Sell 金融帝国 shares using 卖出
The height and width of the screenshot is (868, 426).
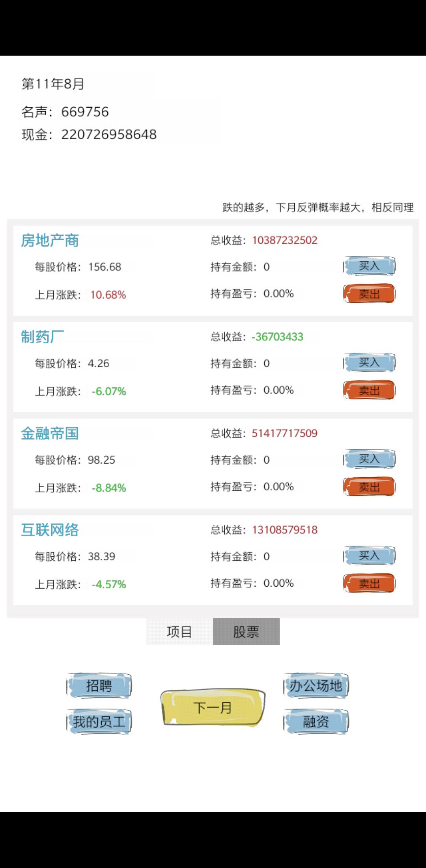point(369,487)
